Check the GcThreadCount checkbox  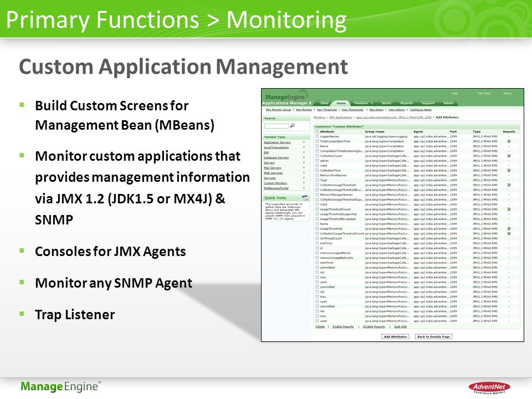(x=317, y=238)
